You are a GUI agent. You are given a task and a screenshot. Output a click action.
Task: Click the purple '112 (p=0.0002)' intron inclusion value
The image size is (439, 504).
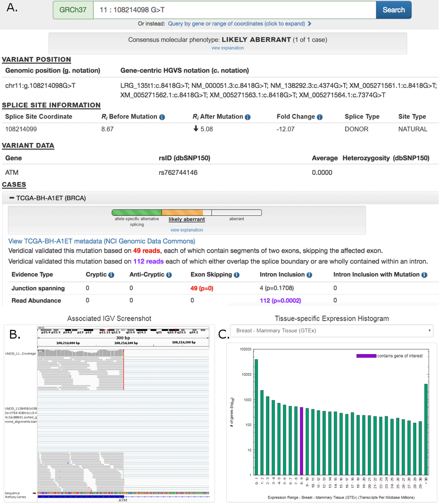(x=281, y=301)
